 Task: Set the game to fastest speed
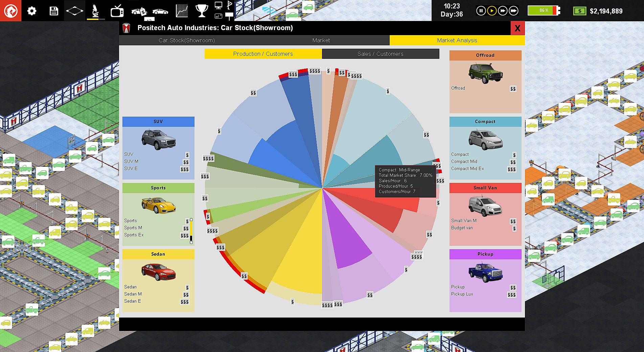(x=513, y=11)
